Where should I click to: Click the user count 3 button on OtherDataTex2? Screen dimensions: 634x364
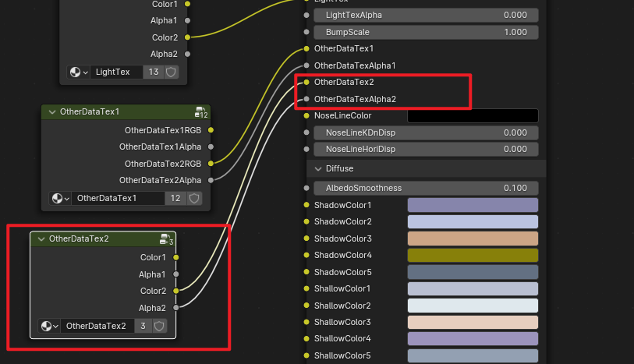[143, 326]
